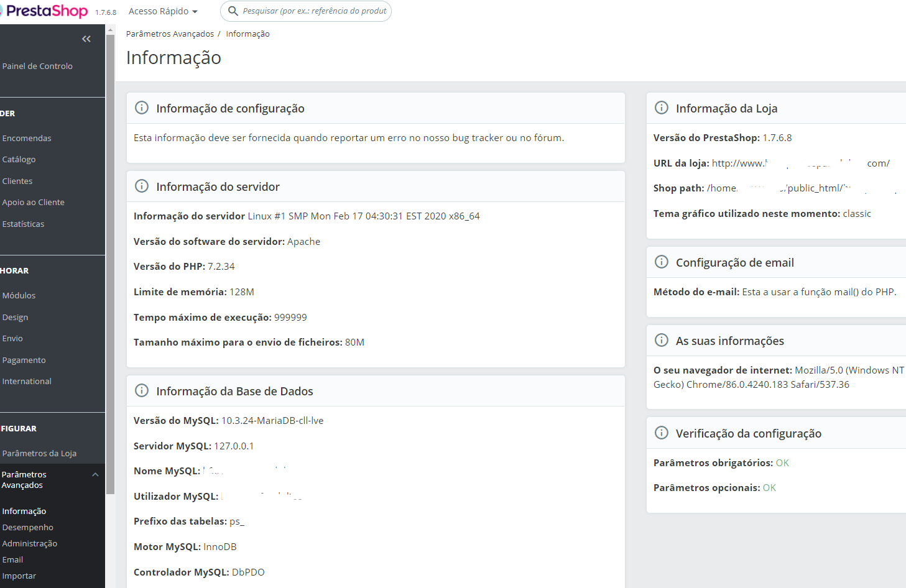
Task: Click the memory limit value 128M
Action: [242, 292]
